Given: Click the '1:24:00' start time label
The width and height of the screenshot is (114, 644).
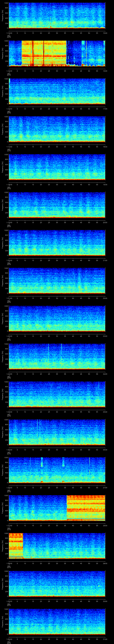Looking at the screenshot, I should [x=9, y=412].
